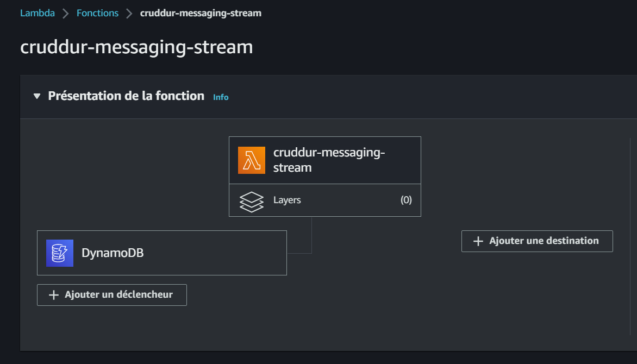Click the Layers stack icon
Viewport: 637px width, 364px height.
[252, 202]
